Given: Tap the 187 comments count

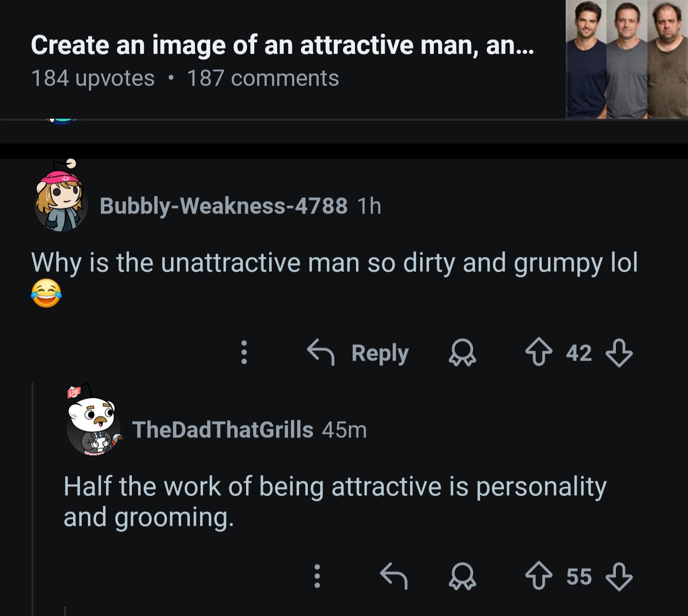Looking at the screenshot, I should point(263,78).
